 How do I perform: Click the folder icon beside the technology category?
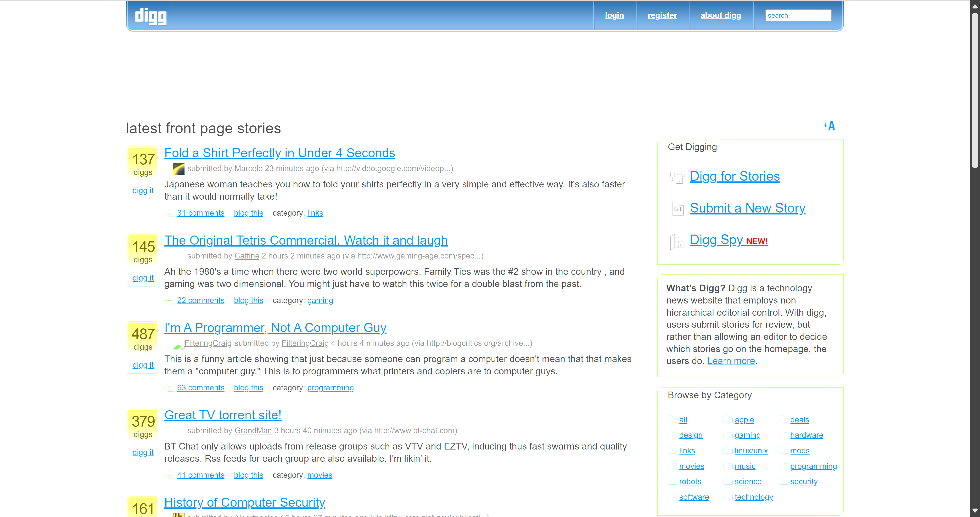[728, 497]
